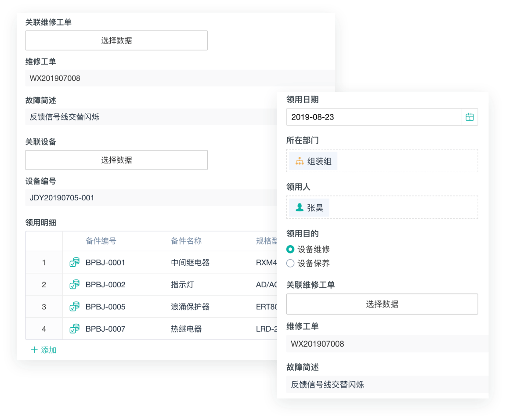
Task: Click the 备件编号 column header
Action: (101, 241)
